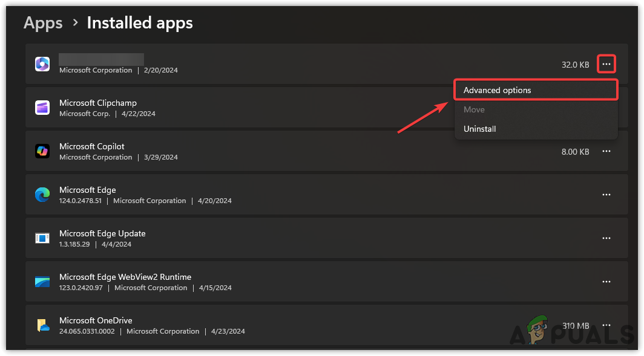Viewport: 644px width, 356px height.
Task: Select the Microsoft Edge Update list row
Action: (303, 238)
